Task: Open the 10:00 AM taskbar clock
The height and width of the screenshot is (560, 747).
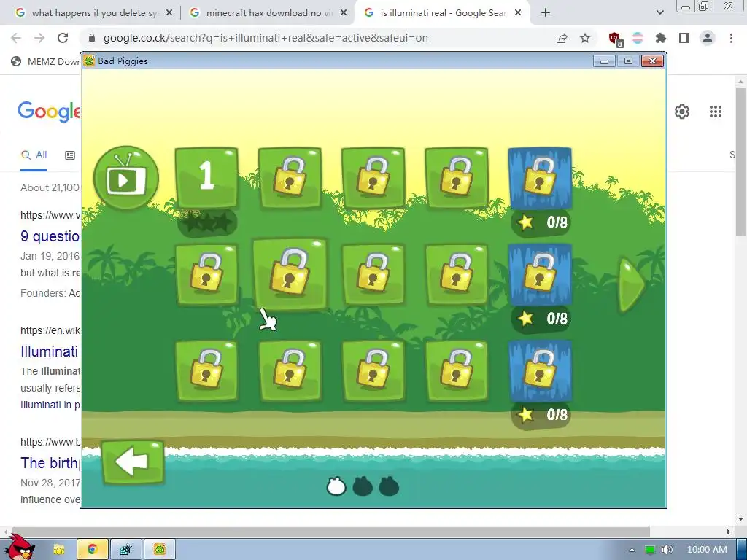Action: [707, 550]
